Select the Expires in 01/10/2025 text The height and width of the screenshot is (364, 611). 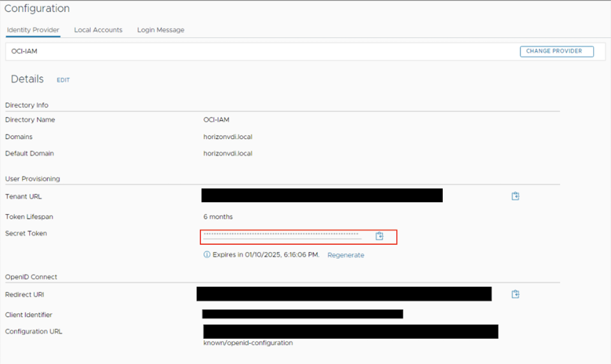[x=266, y=254]
